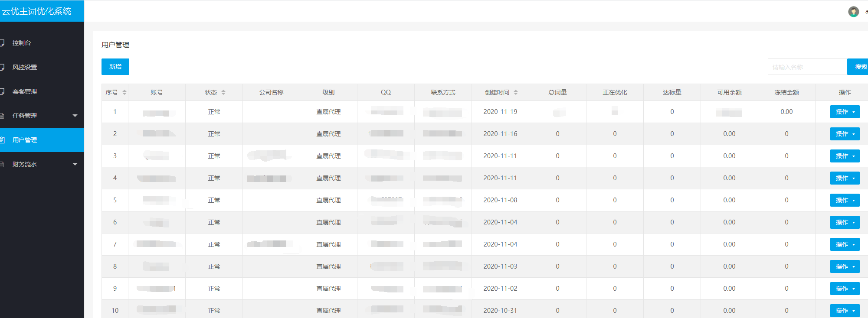Open the 操作 dropdown for row 5

point(845,200)
